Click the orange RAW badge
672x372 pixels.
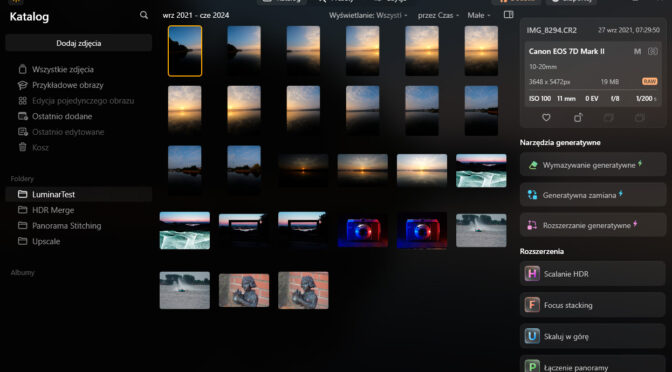click(x=650, y=81)
